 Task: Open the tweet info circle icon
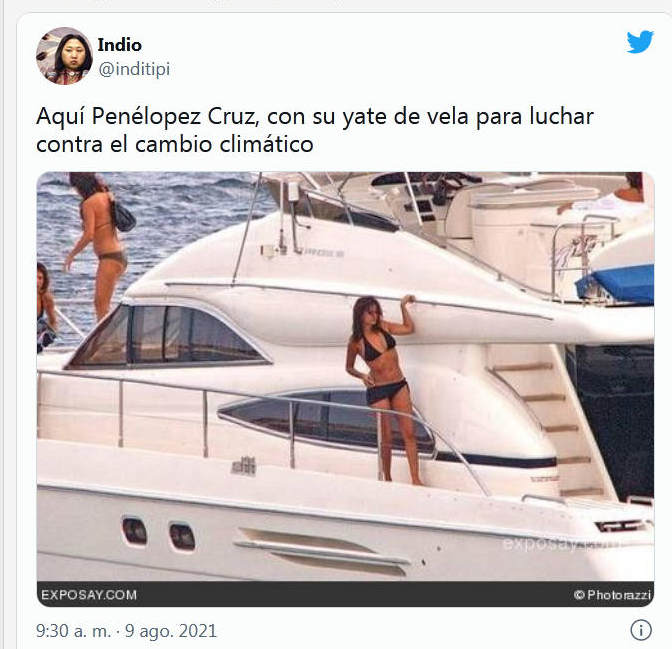641,630
